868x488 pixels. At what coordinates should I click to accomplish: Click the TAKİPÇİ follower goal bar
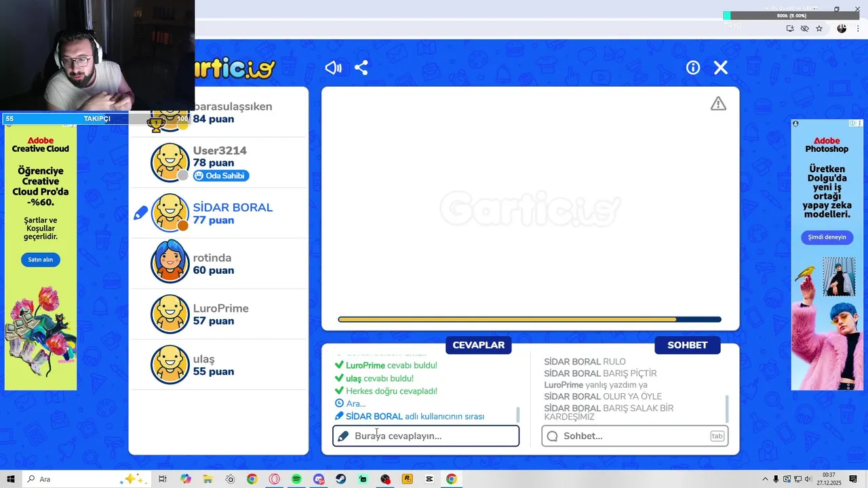click(x=96, y=119)
